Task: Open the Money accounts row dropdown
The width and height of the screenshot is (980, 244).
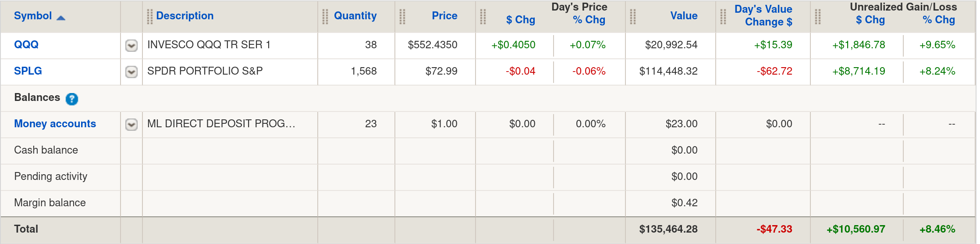Action: pyautogui.click(x=131, y=124)
